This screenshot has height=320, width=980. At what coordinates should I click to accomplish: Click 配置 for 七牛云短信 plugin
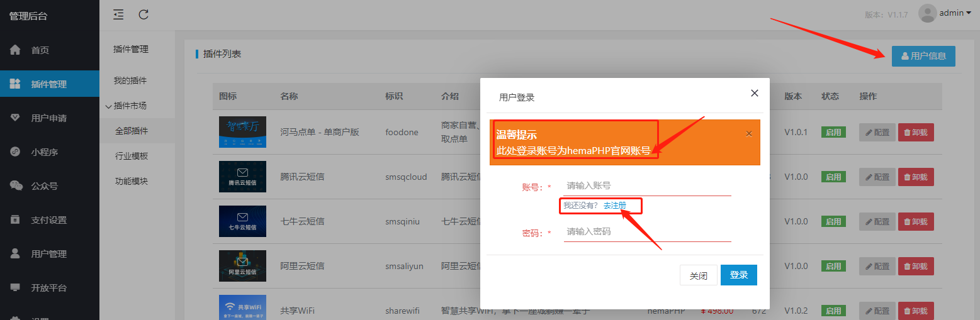877,221
